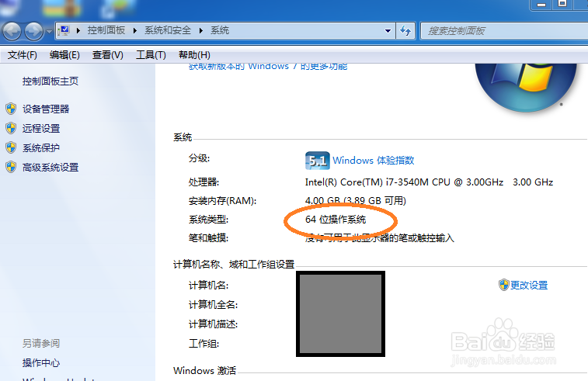Click the 工作组: label
Screen dimensions: 588x381
(x=204, y=344)
